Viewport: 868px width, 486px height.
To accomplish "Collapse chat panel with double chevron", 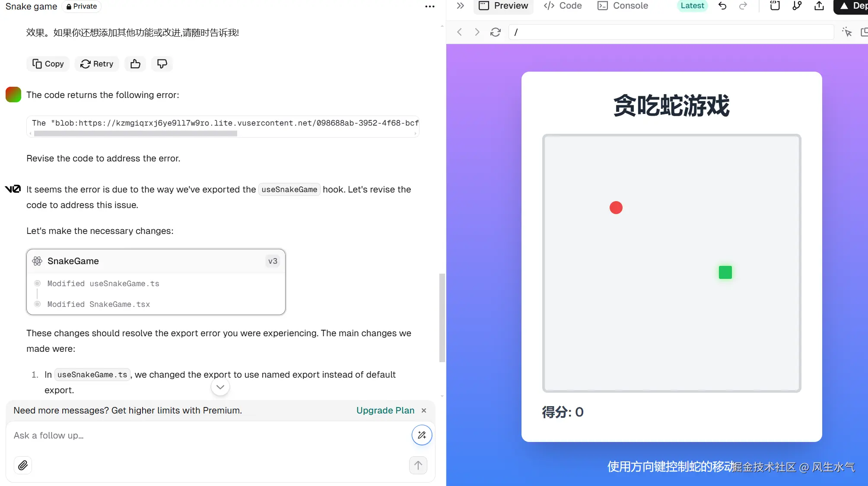I will tap(460, 6).
